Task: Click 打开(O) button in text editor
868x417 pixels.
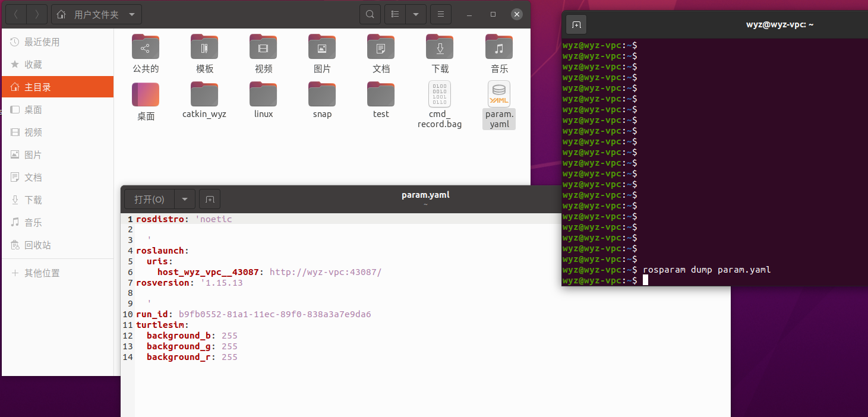Action: 149,200
